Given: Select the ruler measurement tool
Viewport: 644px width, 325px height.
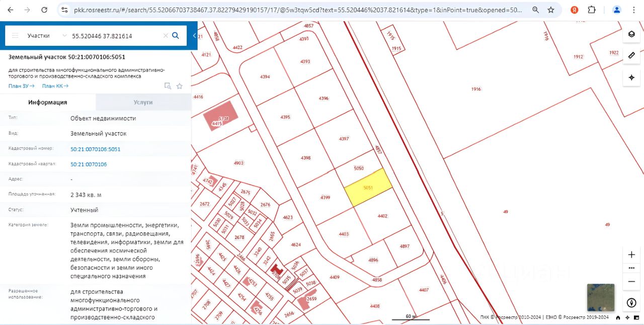Looking at the screenshot, I should [631, 55].
